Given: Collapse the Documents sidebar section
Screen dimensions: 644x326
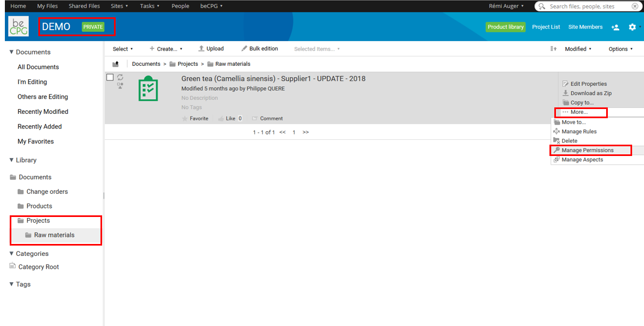Looking at the screenshot, I should (11, 52).
